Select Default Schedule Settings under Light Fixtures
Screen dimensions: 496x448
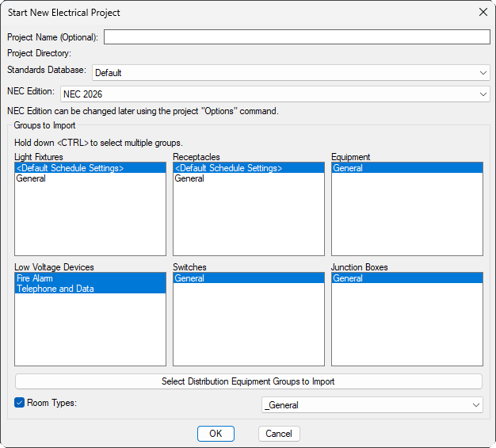click(90, 168)
